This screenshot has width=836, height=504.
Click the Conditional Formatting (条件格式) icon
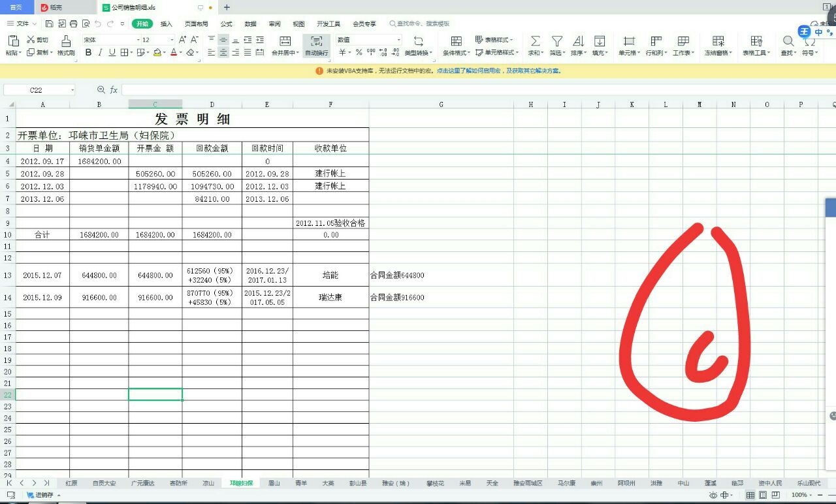(456, 41)
